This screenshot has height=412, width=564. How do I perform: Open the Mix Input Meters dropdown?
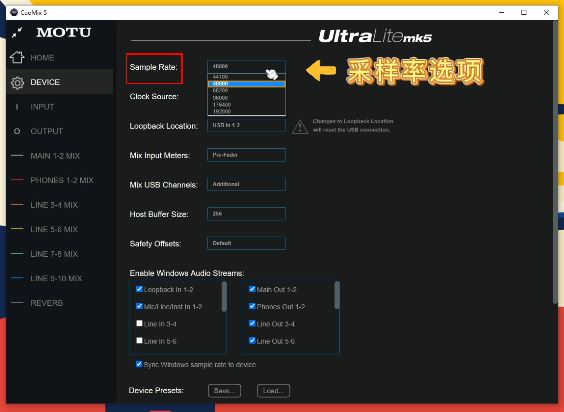[246, 155]
